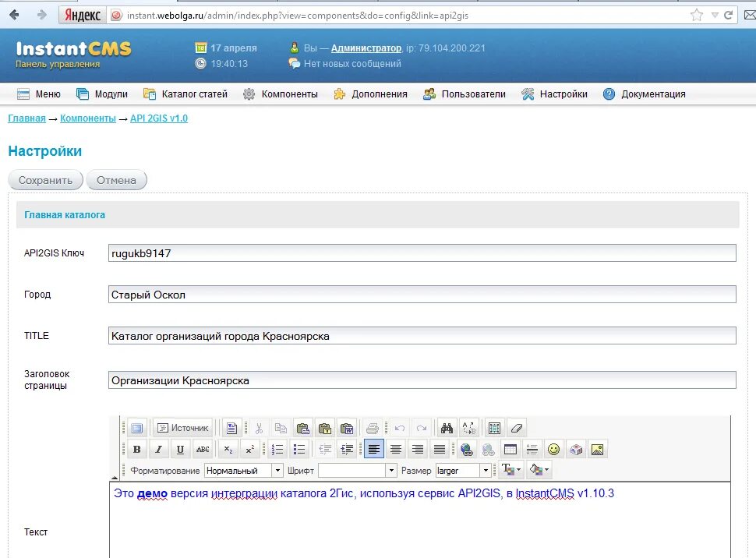This screenshot has width=756, height=558.
Task: Open the Меню section
Action: [38, 94]
